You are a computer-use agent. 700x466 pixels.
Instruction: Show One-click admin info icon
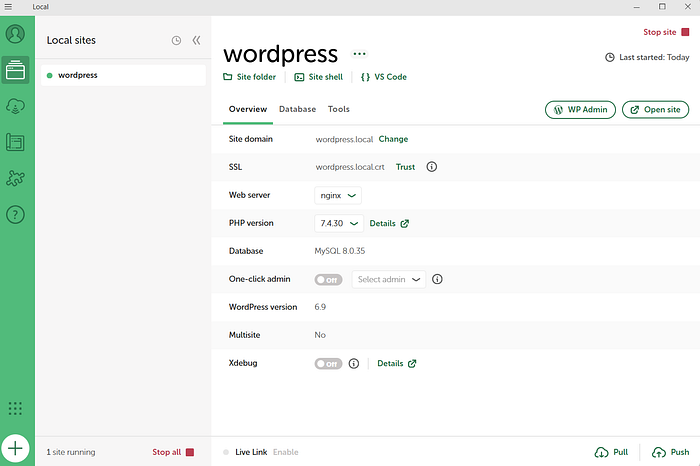click(438, 279)
